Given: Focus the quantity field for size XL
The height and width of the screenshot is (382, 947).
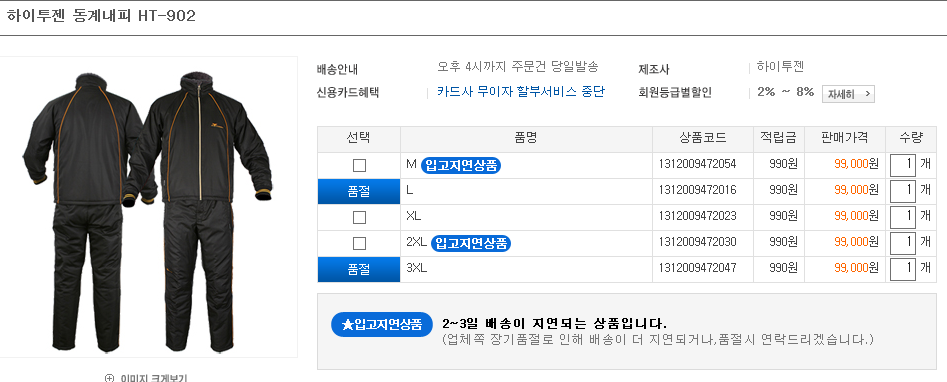Looking at the screenshot, I should (x=903, y=216).
